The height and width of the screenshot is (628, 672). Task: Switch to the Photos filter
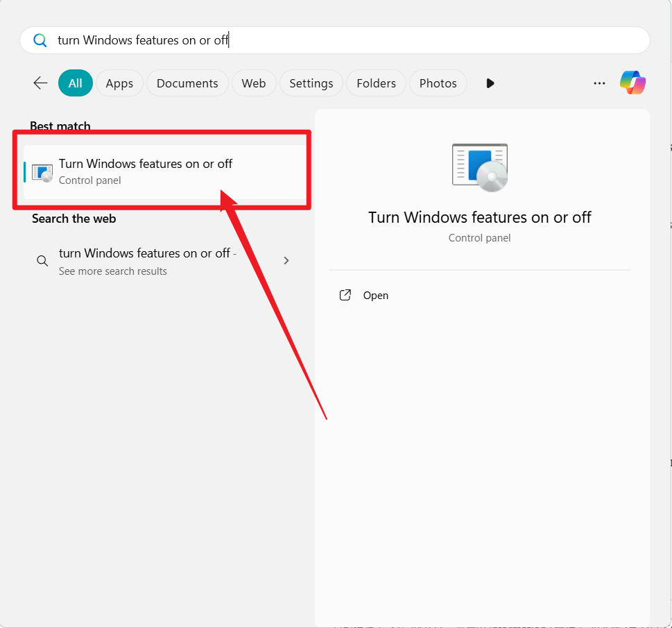click(438, 83)
